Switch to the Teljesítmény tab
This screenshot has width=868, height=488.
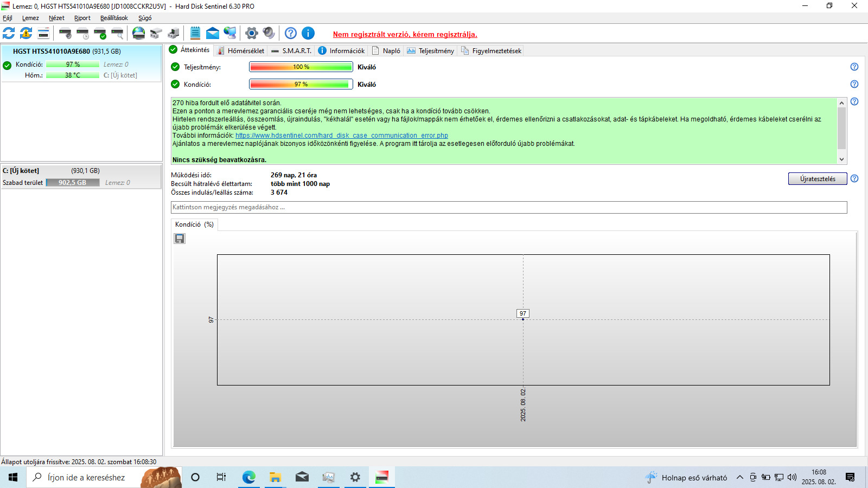(x=431, y=50)
